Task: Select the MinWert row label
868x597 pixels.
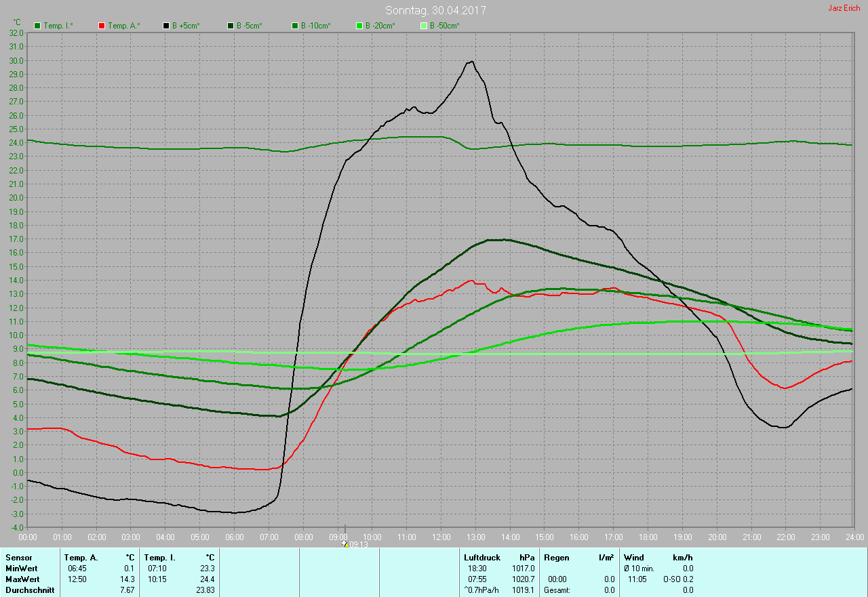Action: (20, 569)
